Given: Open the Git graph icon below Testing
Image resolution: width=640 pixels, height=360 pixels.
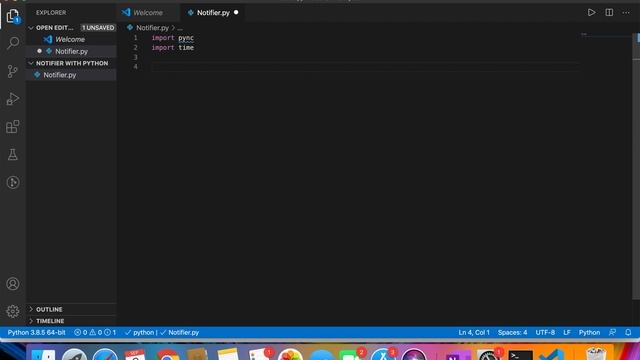Looking at the screenshot, I should pos(13,182).
